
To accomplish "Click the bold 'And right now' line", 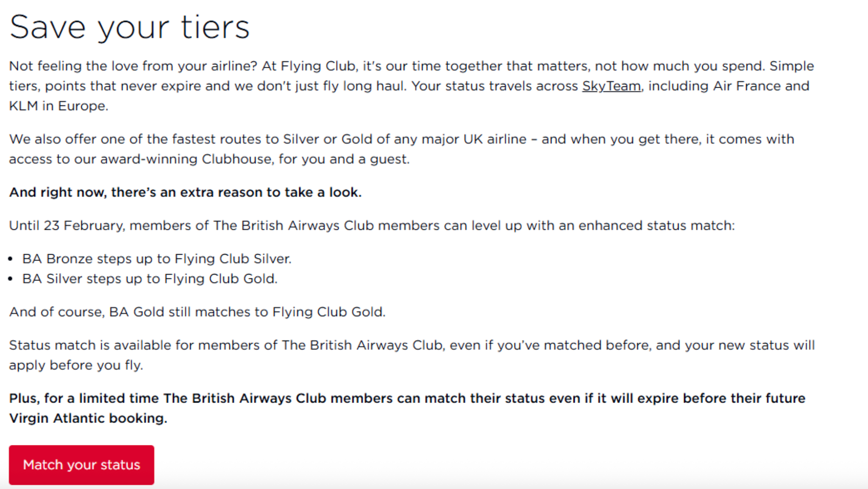I will tap(185, 192).
